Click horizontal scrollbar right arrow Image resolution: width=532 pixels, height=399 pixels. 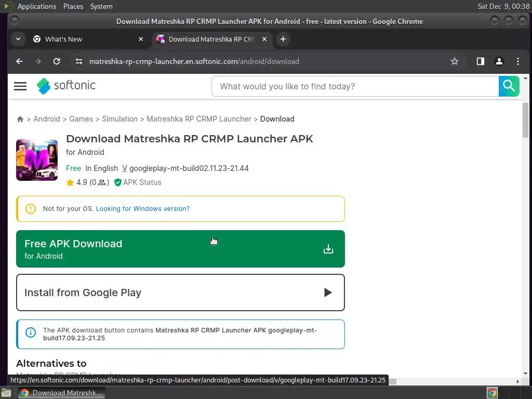click(518, 381)
